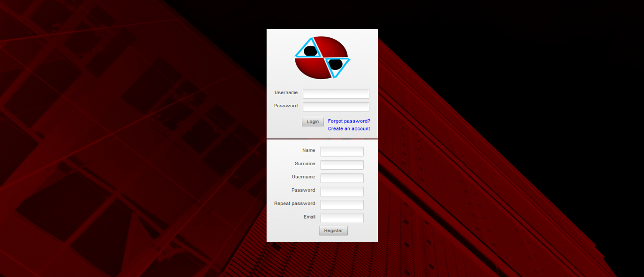The image size is (644, 277).
Task: Open the Create an account link
Action: 349,128
